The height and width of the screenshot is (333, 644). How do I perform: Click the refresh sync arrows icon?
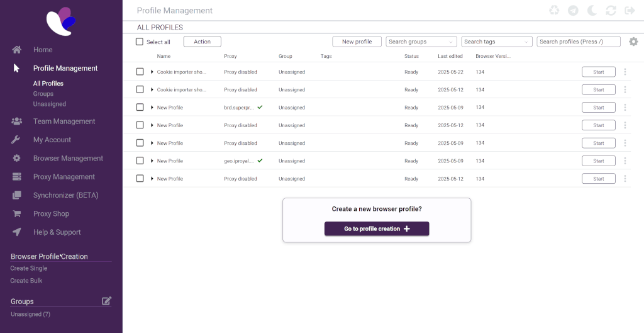(611, 11)
